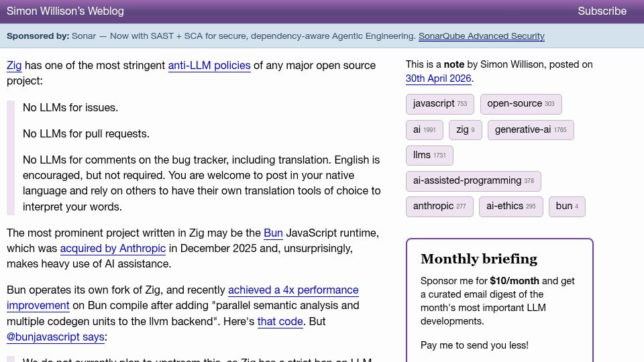Click the '$10/month' bold text
This screenshot has height=362, width=644.
(515, 281)
